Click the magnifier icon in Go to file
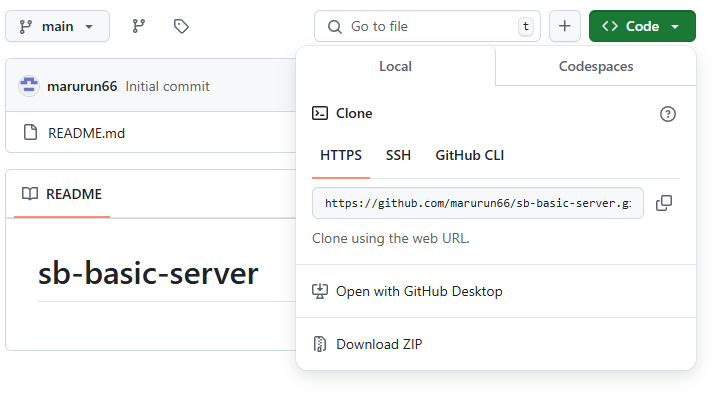This screenshot has width=719, height=415. click(335, 27)
